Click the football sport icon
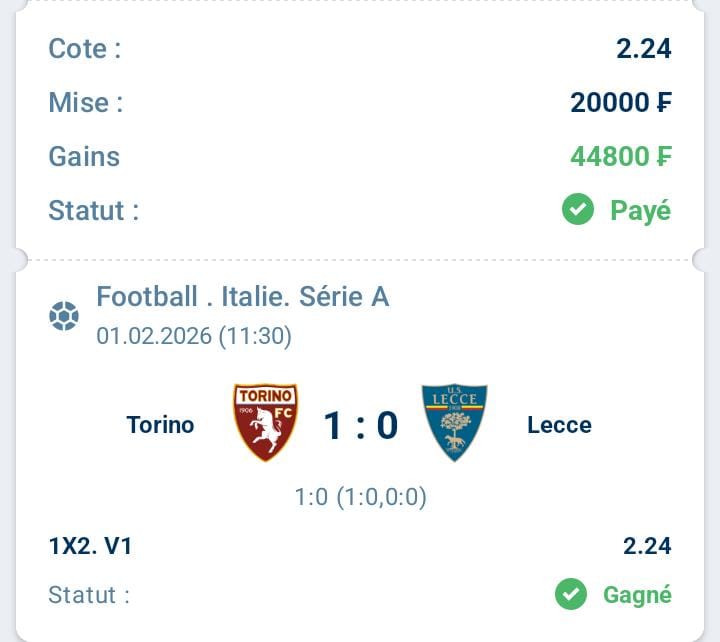This screenshot has width=720, height=642. [x=64, y=316]
